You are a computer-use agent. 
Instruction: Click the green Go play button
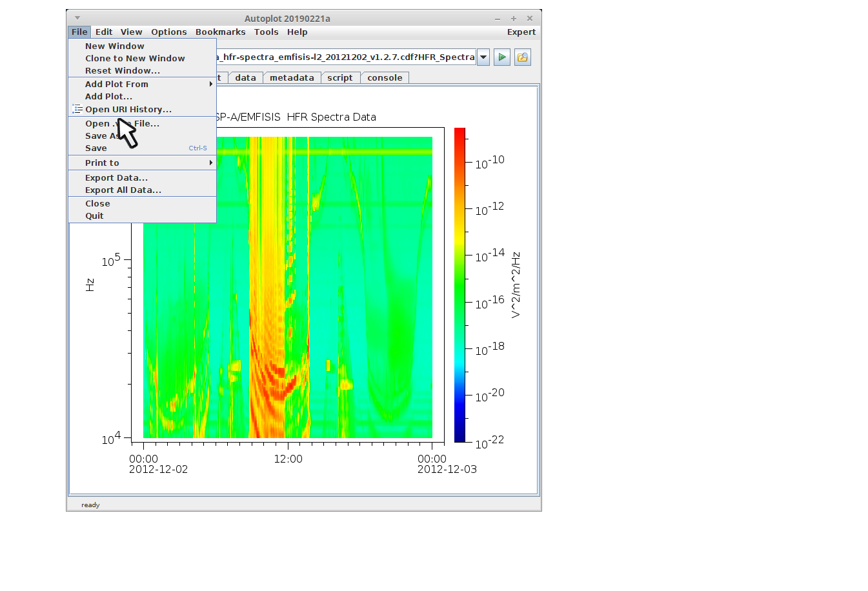[501, 57]
